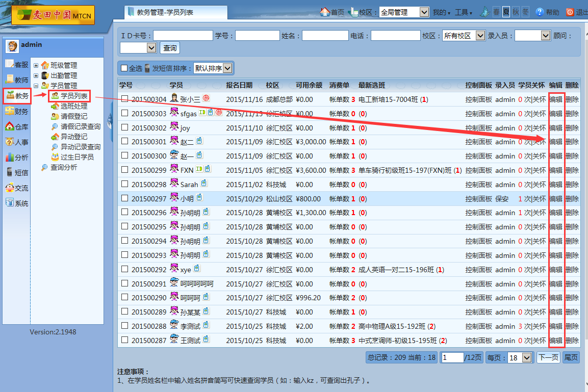This screenshot has width=588, height=392.
Task: Toggle the 全选 select-all checkbox
Action: pyautogui.click(x=124, y=68)
